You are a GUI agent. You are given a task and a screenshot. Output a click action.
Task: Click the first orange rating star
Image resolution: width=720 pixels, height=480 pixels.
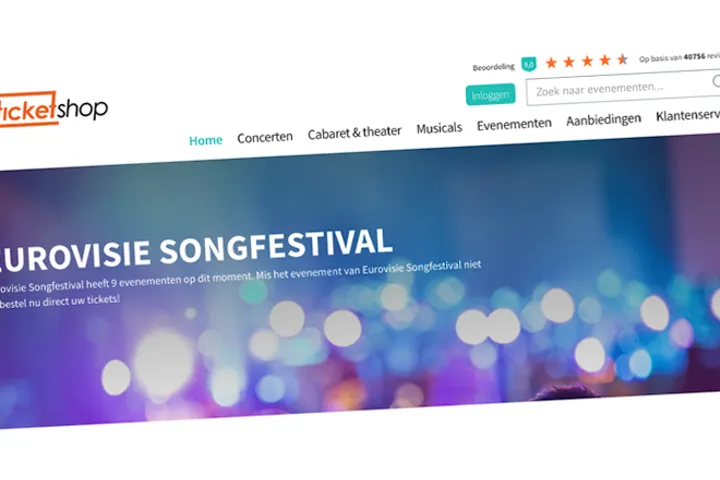pyautogui.click(x=551, y=62)
